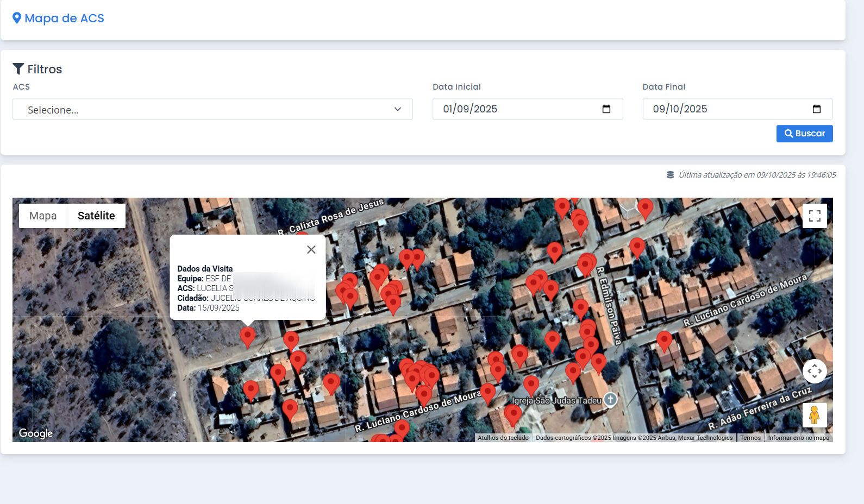Open the Data Inicial calendar picker icon

coord(606,109)
